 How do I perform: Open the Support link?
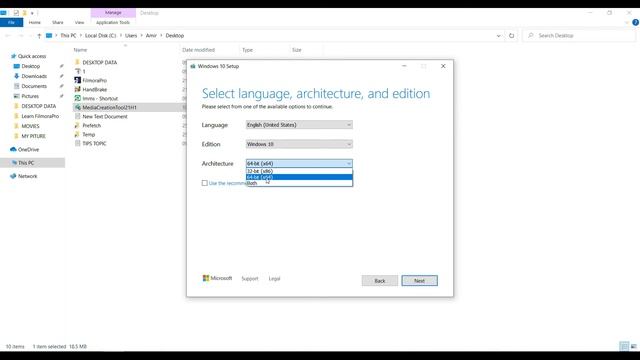pyautogui.click(x=250, y=279)
